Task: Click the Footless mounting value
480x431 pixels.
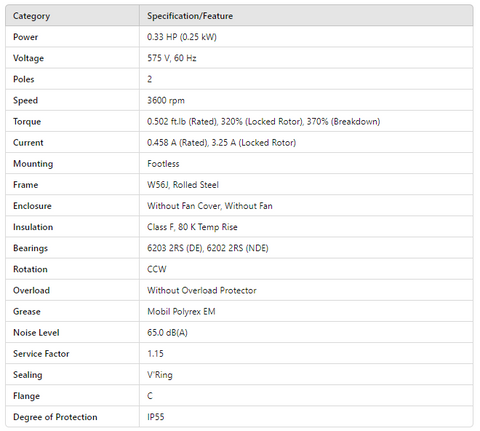Action: (163, 164)
